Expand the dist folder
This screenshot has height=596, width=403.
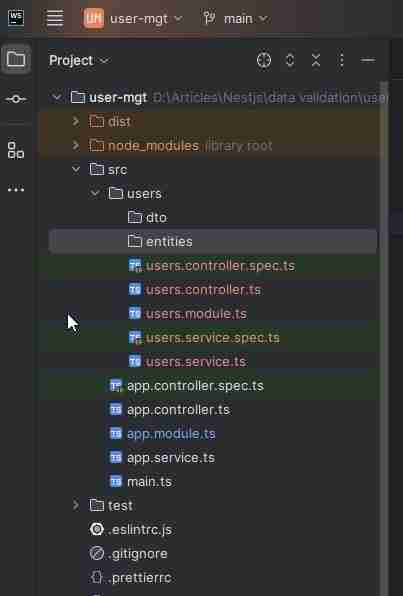point(76,122)
